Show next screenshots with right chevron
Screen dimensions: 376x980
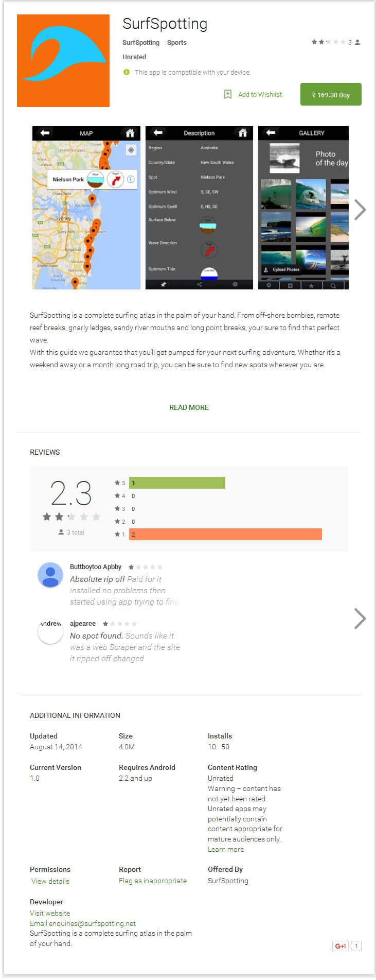pos(360,210)
